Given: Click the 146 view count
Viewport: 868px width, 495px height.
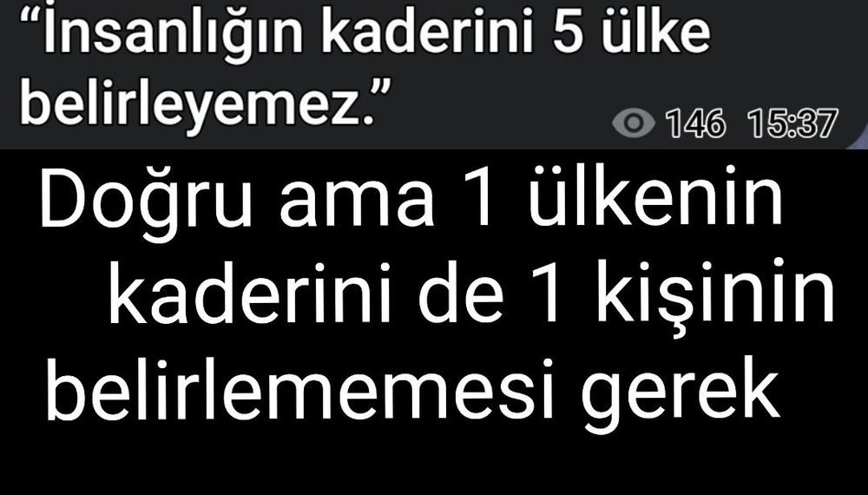Looking at the screenshot, I should (x=695, y=123).
